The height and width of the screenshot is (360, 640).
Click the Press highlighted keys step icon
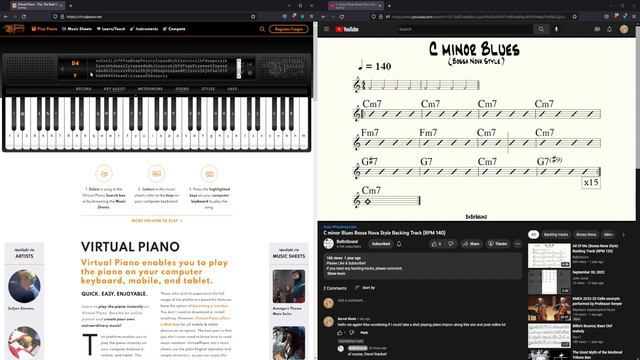209,174
